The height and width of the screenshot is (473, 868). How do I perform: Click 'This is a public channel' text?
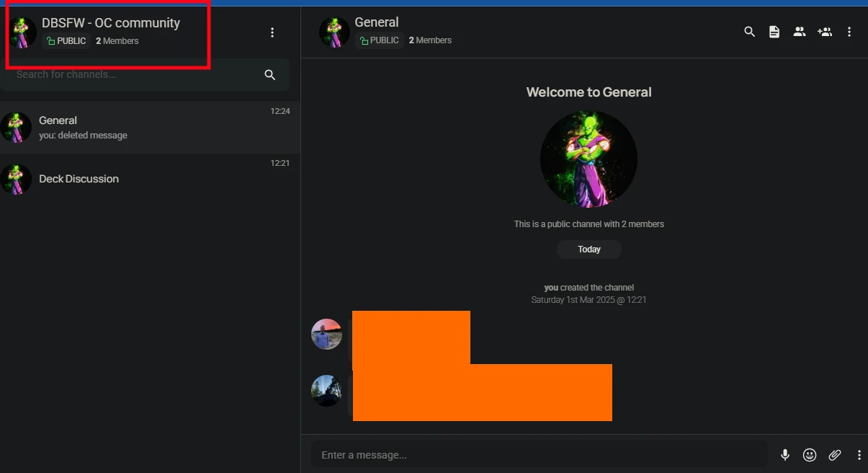click(x=589, y=224)
